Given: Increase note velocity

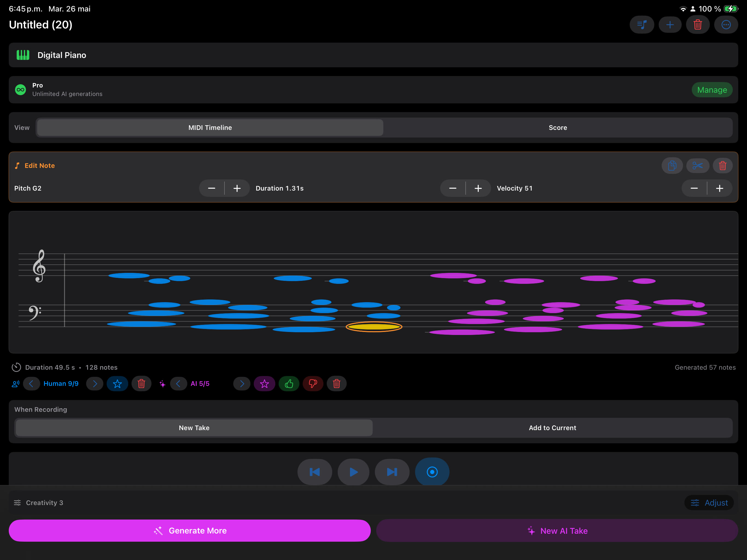Looking at the screenshot, I should click(x=720, y=188).
